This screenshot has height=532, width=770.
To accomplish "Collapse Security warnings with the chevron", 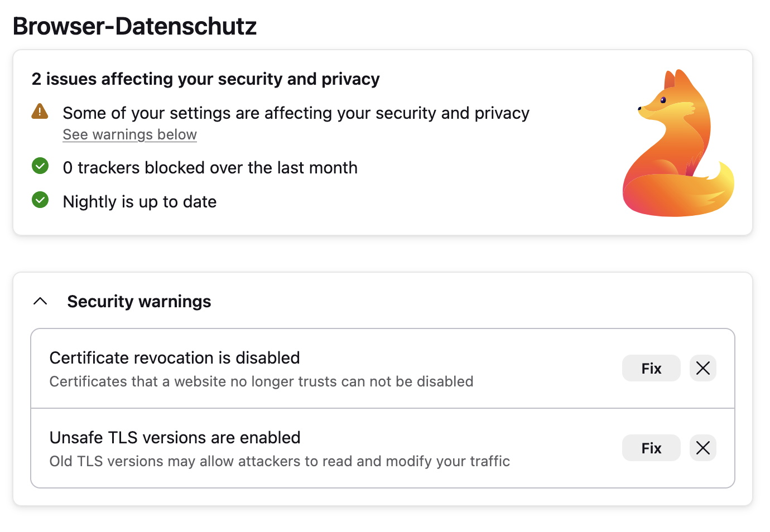I will coord(40,301).
